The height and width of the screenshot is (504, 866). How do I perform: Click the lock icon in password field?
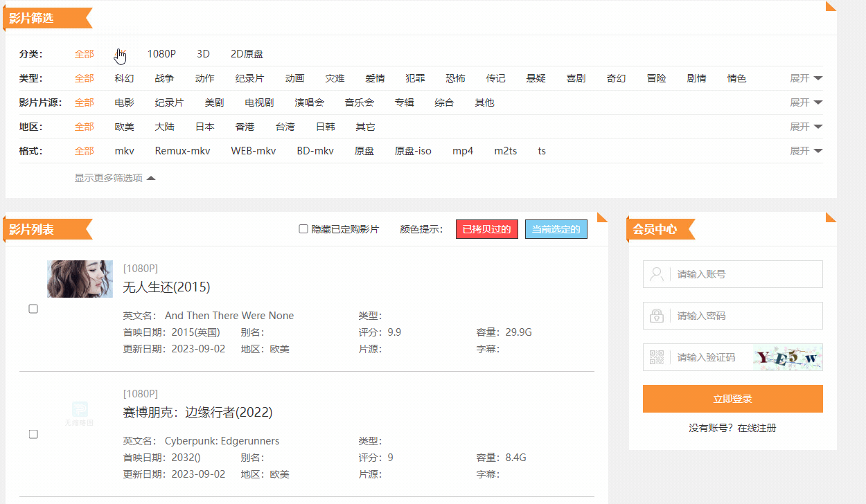656,316
